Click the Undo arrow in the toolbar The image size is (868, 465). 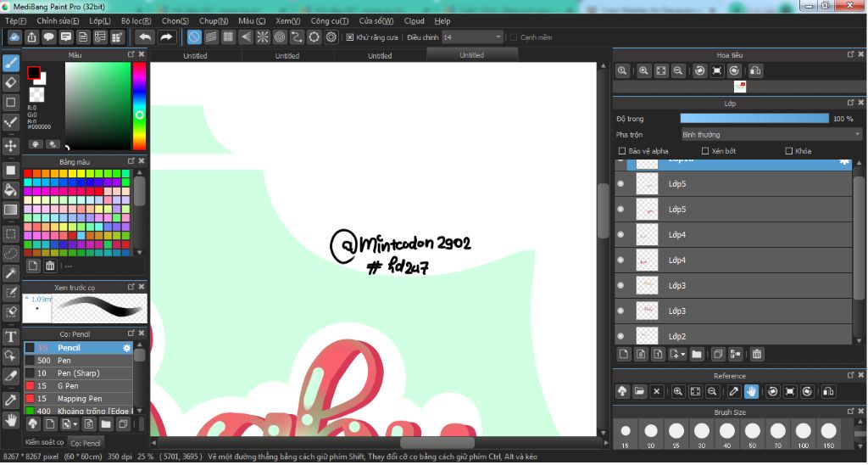point(145,37)
